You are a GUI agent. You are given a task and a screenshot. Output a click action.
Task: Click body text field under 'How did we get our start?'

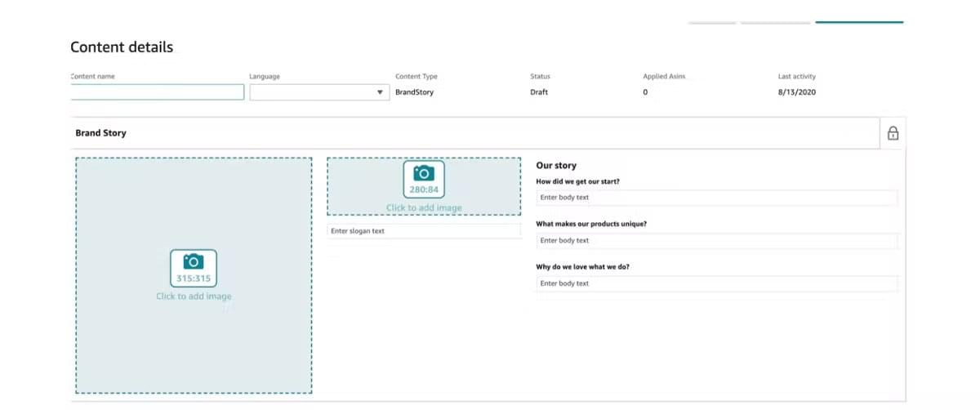pyautogui.click(x=716, y=198)
